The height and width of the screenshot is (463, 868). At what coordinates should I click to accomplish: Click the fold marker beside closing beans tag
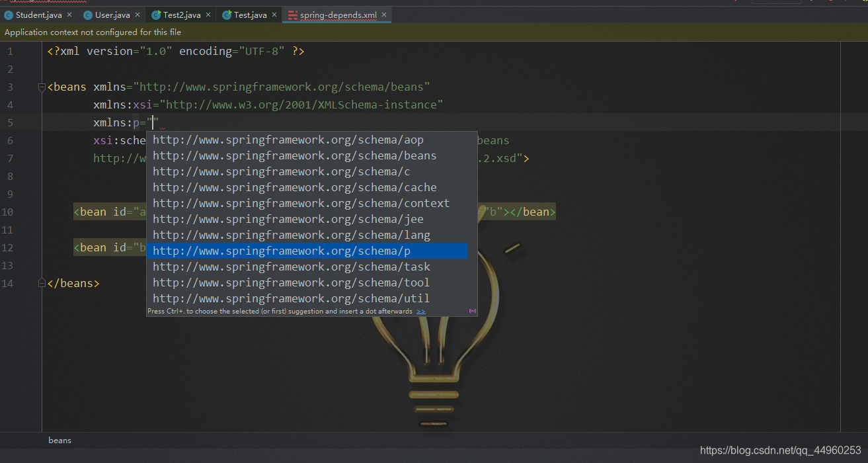[x=42, y=283]
